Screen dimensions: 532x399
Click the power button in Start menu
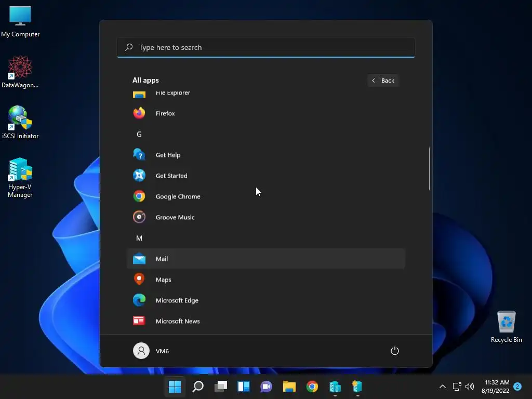tap(395, 351)
